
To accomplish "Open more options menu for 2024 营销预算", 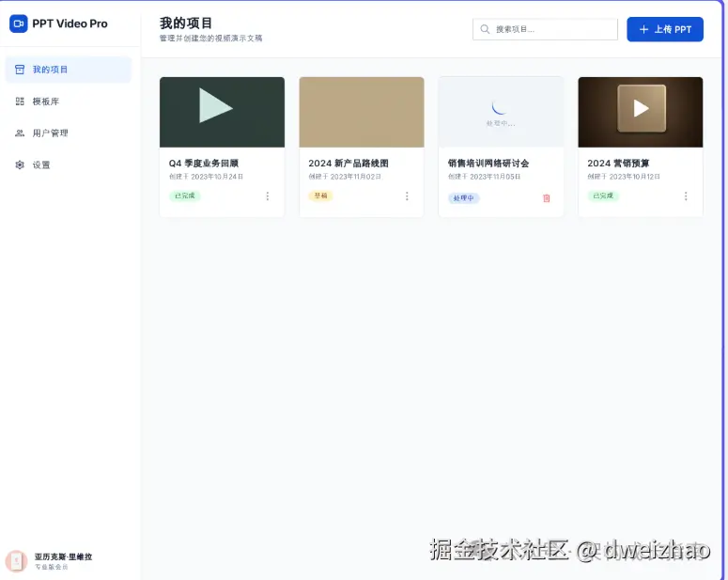I will click(x=686, y=196).
